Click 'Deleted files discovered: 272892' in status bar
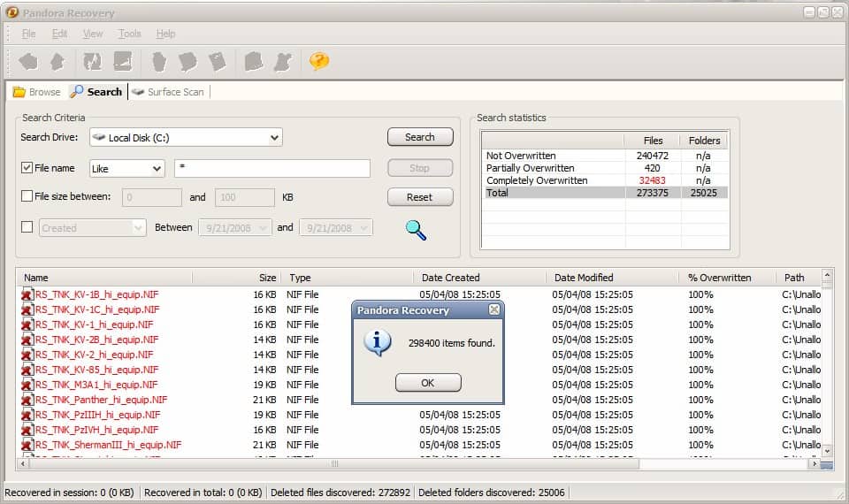This screenshot has height=504, width=849. (x=340, y=493)
